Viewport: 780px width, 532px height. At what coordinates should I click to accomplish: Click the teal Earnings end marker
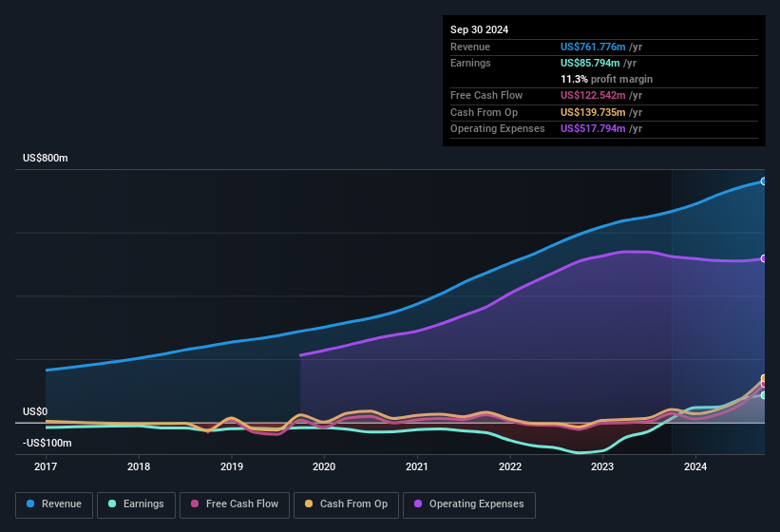(x=763, y=395)
